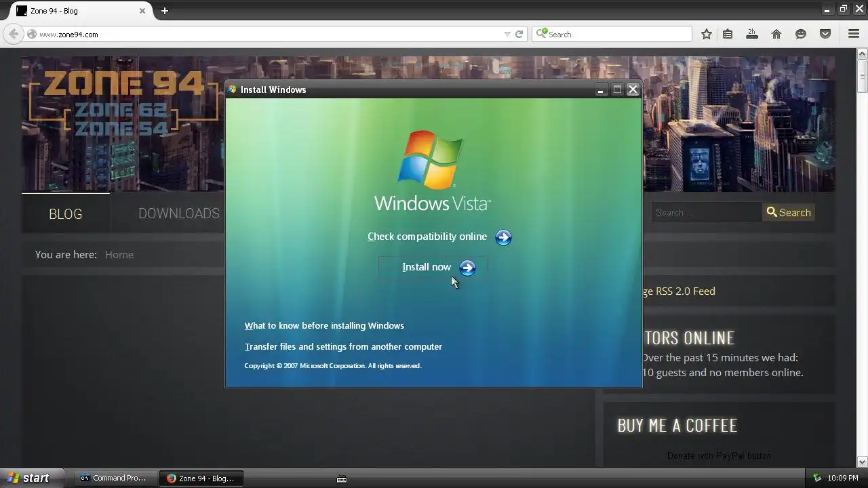Open Transfer files and settings from another computer
The image size is (868, 488).
point(343,347)
